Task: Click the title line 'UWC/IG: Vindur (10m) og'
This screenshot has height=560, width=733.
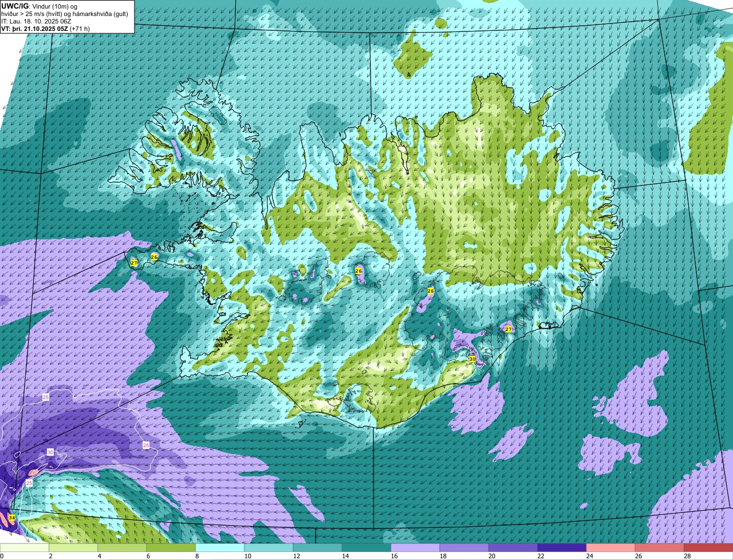Action: tap(39, 6)
